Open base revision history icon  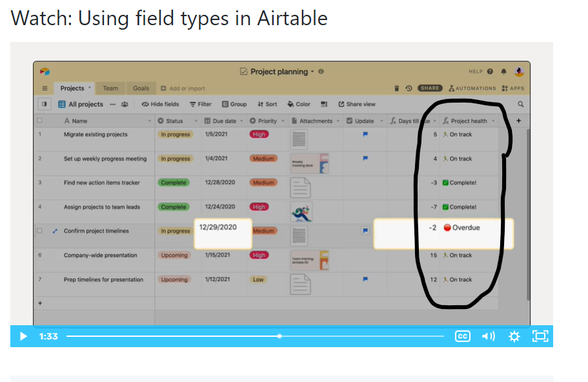(409, 88)
